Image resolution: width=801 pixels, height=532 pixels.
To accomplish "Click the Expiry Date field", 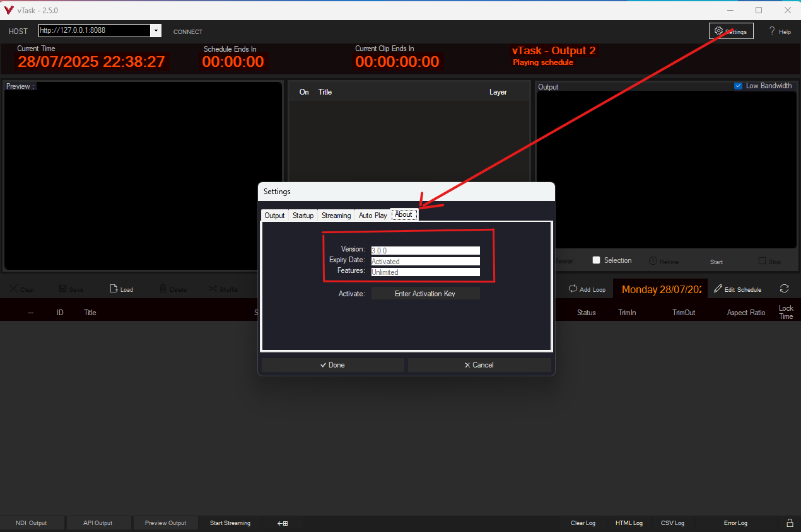I will point(426,261).
